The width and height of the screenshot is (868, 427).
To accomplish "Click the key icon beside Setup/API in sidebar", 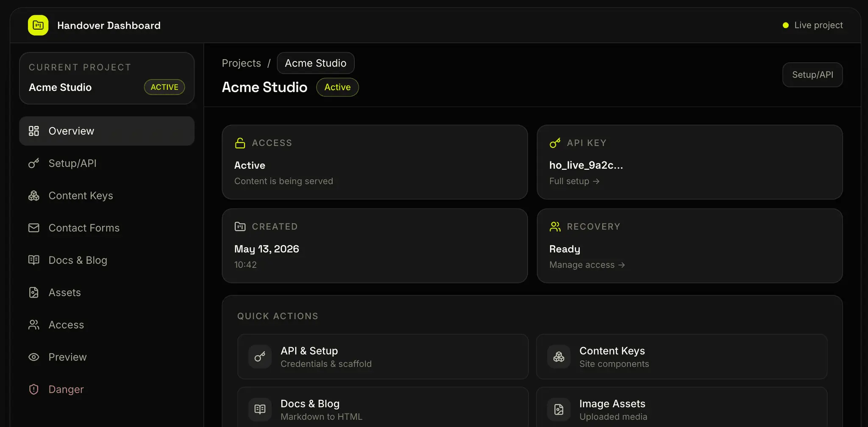I will [34, 163].
